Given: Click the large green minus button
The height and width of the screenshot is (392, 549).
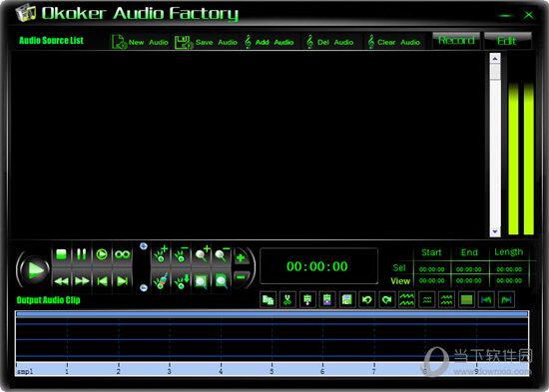Looking at the screenshot, I should [x=241, y=278].
